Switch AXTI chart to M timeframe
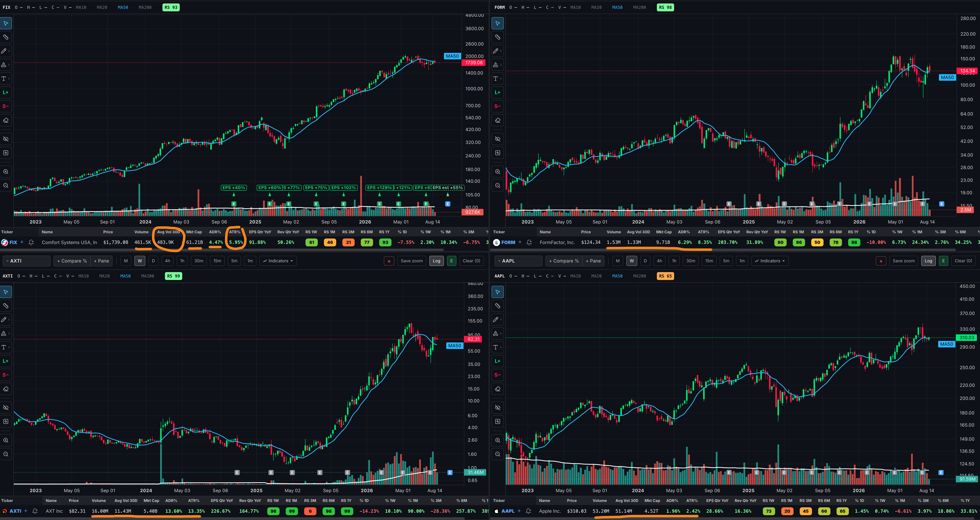Image resolution: width=980 pixels, height=520 pixels. pos(126,261)
